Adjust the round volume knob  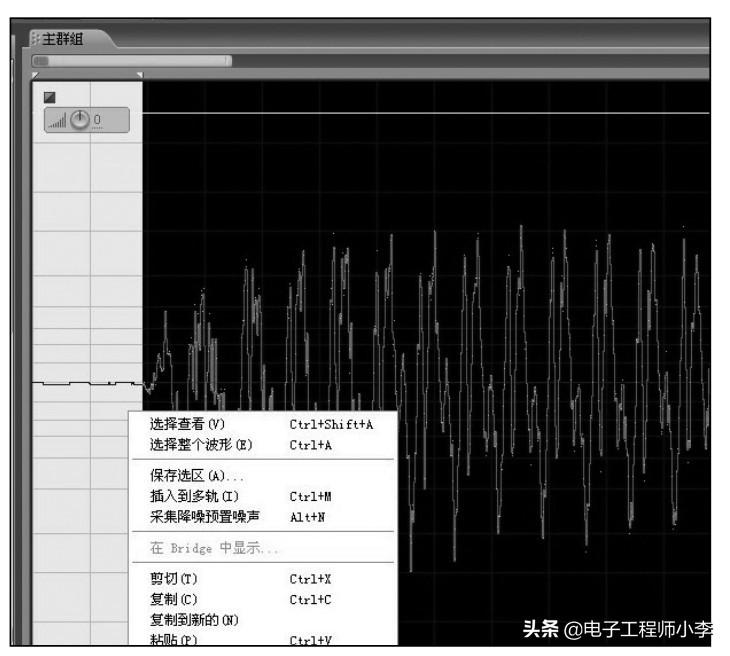coord(80,120)
